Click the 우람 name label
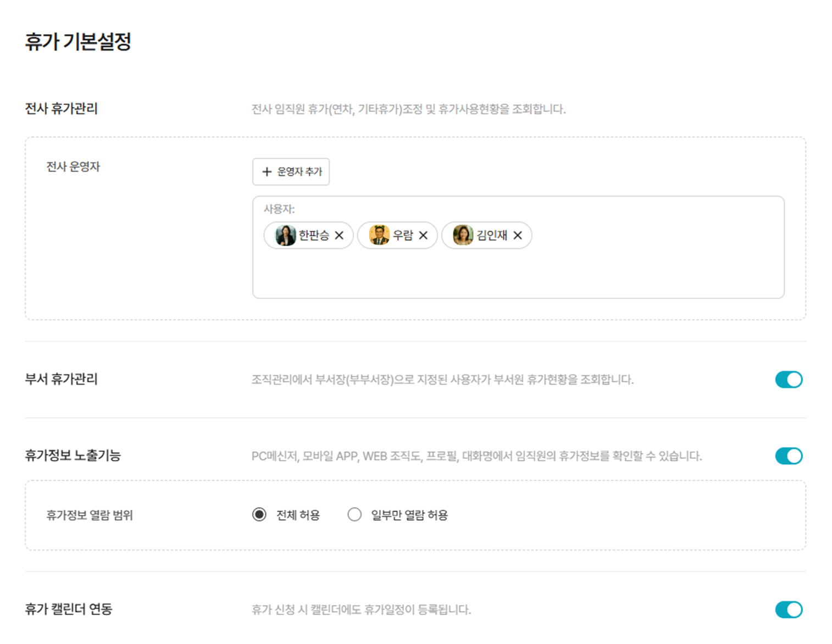Screen dimensions: 832x644 [x=403, y=235]
